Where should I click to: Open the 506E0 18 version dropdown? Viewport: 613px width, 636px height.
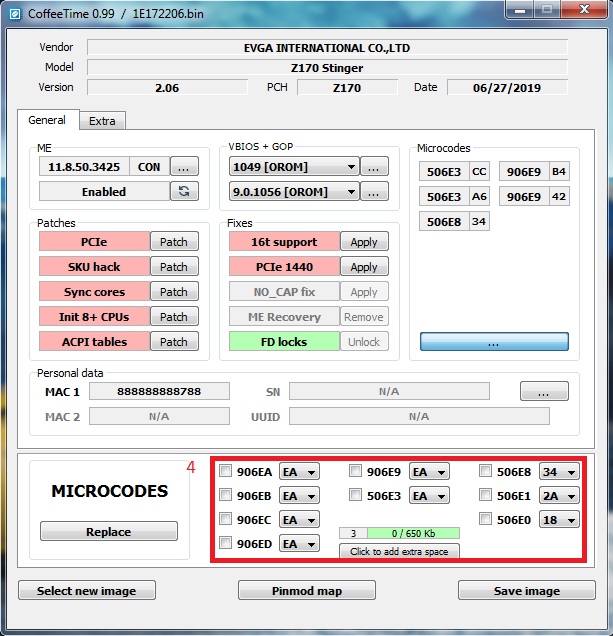coord(559,520)
